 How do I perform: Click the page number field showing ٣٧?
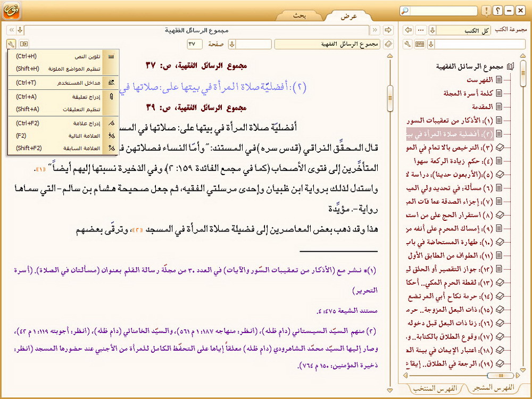195,44
